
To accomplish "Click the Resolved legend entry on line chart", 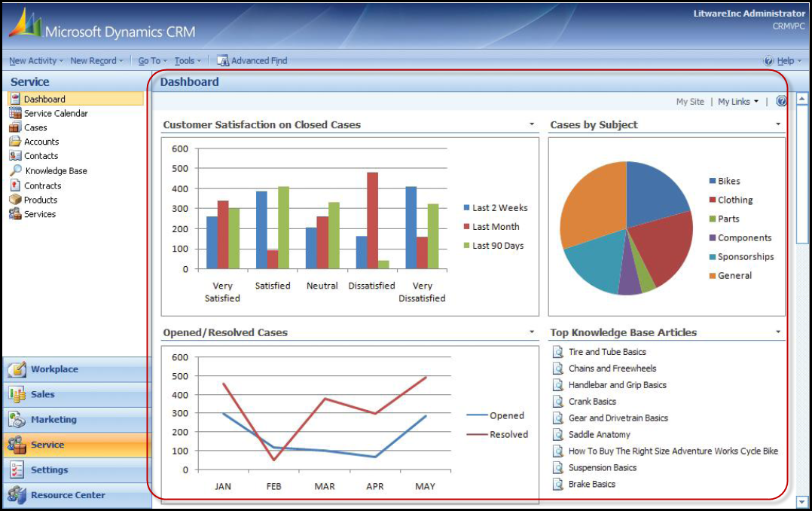I will (x=497, y=434).
